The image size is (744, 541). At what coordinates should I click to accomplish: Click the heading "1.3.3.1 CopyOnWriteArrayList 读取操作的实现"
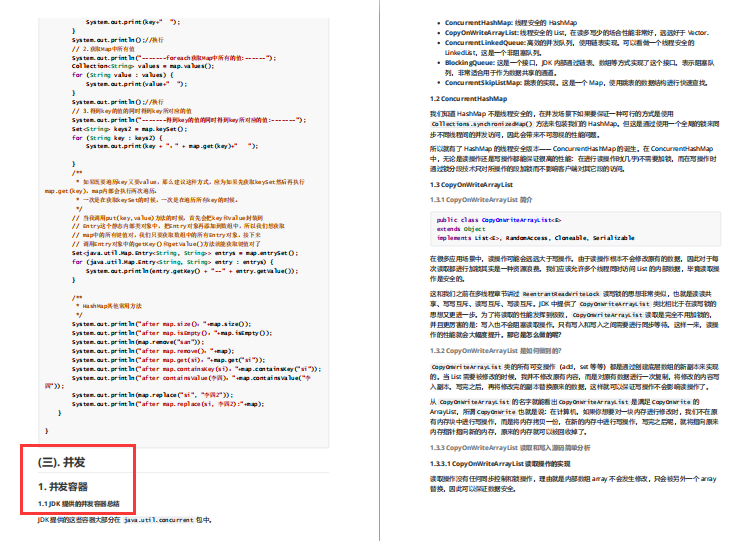[500, 464]
